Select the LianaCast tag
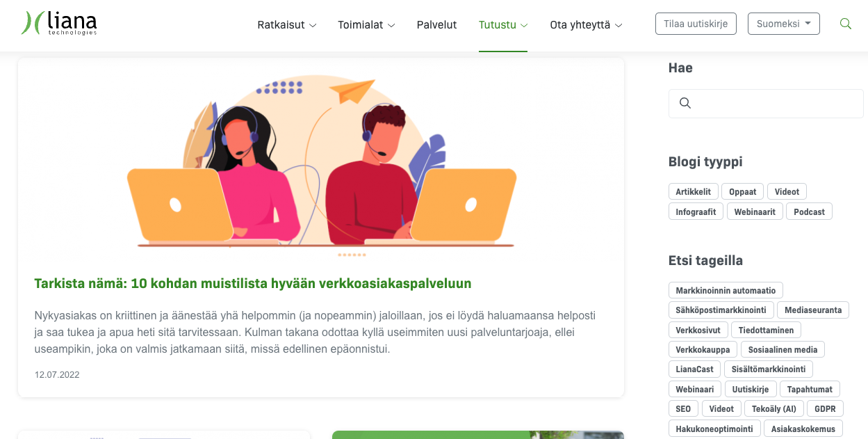Image resolution: width=868 pixels, height=439 pixels. coord(694,369)
